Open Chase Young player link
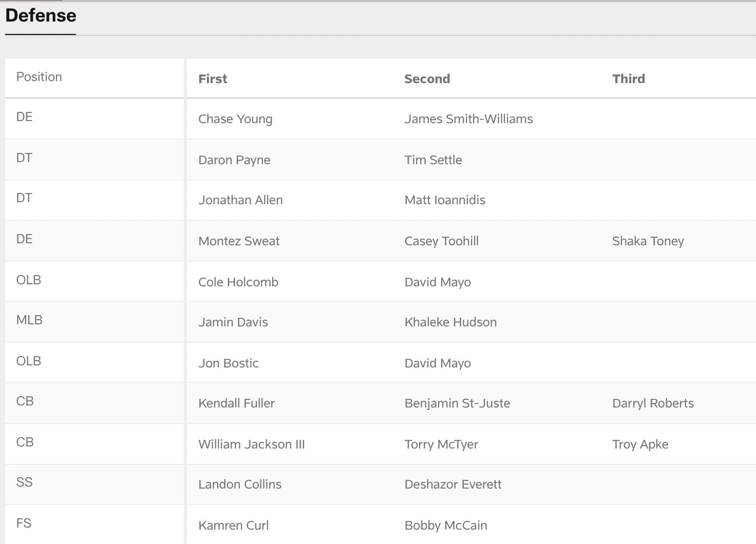Screen dimensions: 756x544 (235, 119)
